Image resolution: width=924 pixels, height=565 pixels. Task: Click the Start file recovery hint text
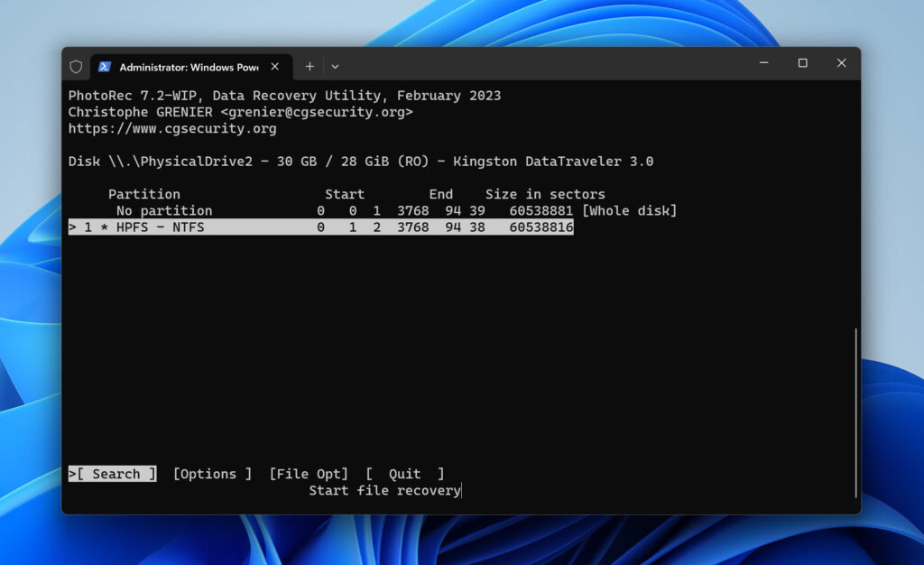click(384, 491)
